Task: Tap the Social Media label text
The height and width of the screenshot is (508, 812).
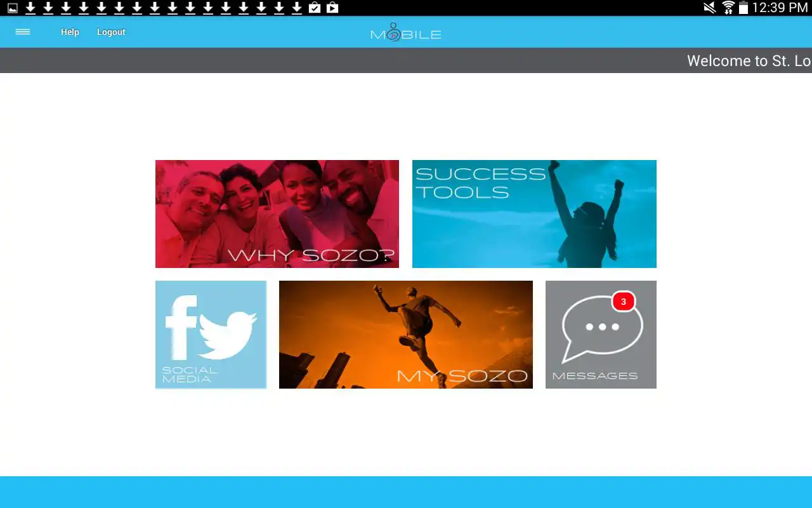Action: [189, 375]
